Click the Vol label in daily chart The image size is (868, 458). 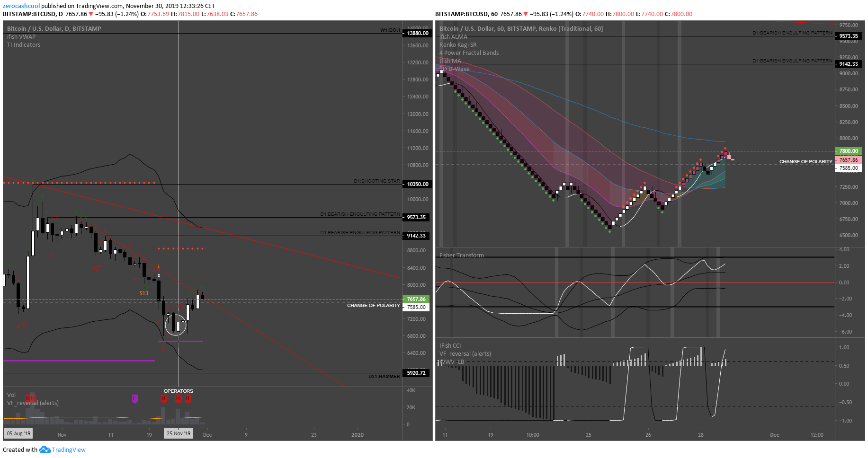tap(11, 395)
